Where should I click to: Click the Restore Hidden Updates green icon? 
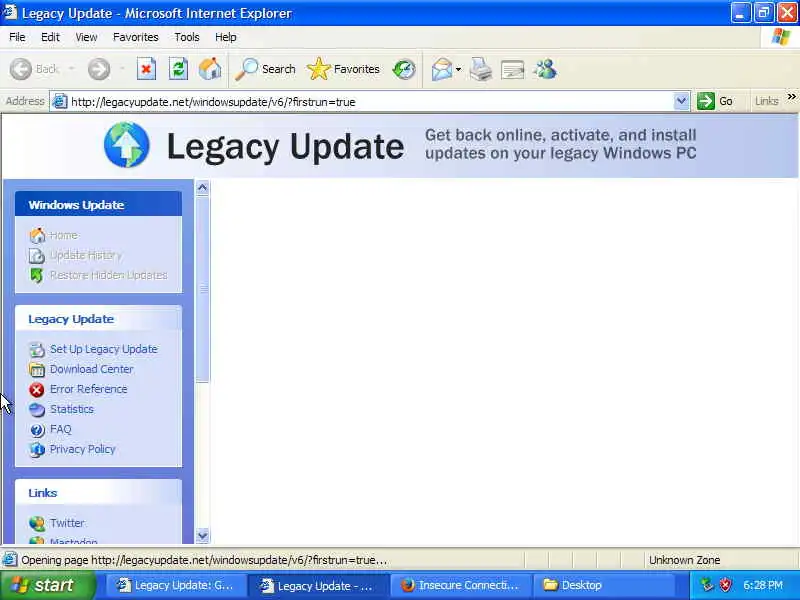[37, 276]
